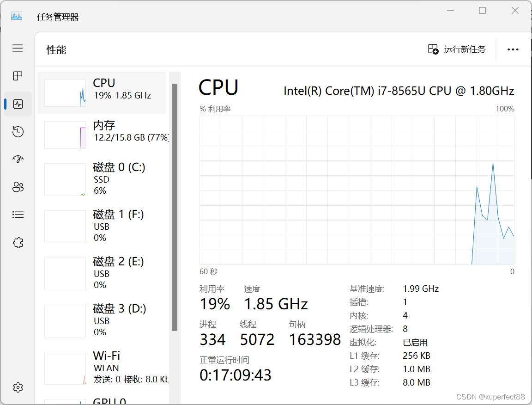Image resolution: width=532 pixels, height=405 pixels.
Task: Click the uptime value 0:17:09:43
Action: [x=236, y=375]
